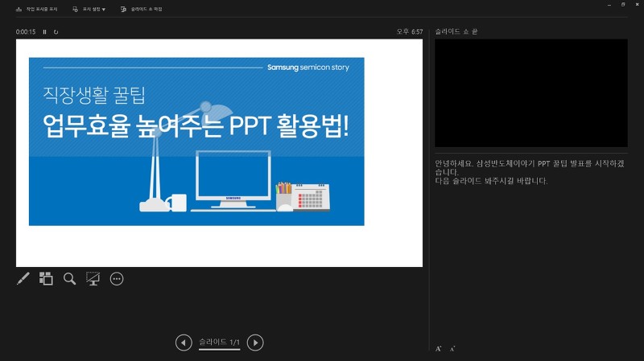Viewport: 644px width, 361px height.
Task: Select the pen and laser pointer tool
Action: (x=23, y=278)
